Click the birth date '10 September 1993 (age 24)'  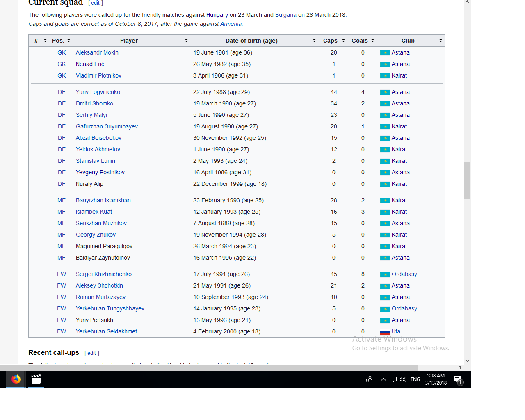[231, 297]
